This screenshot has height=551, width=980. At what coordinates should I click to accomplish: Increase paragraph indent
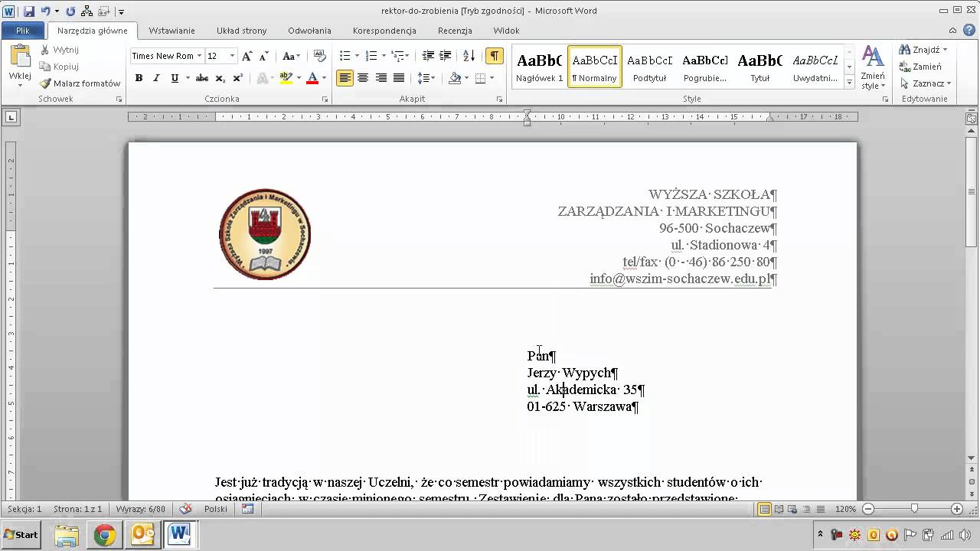445,56
